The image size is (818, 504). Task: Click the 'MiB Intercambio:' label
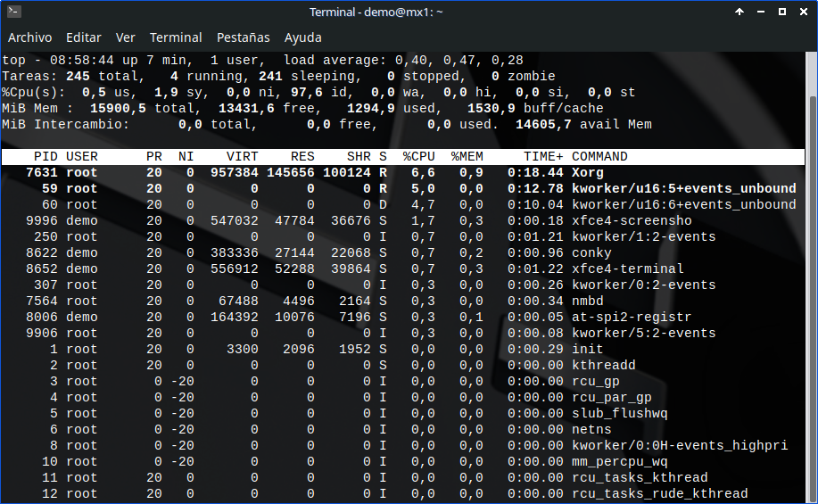click(x=66, y=125)
